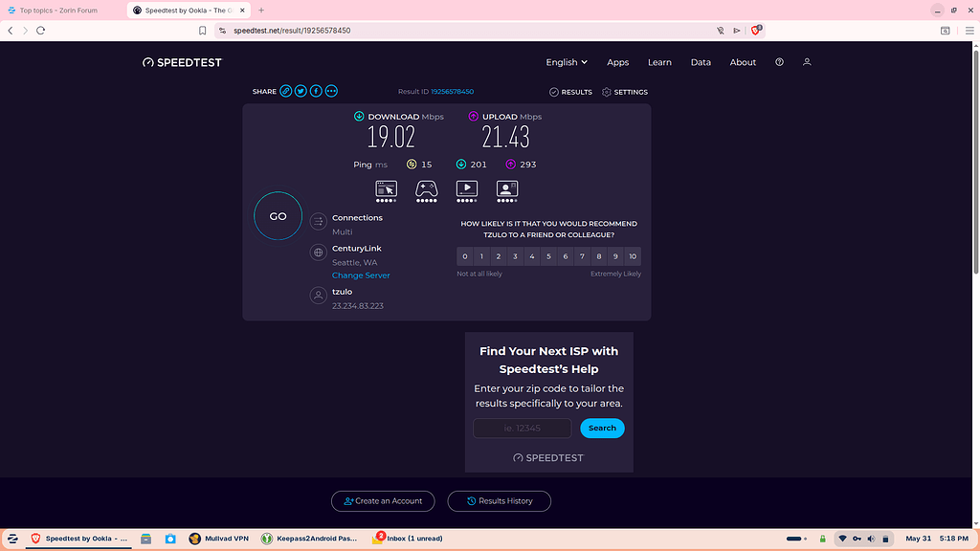This screenshot has height=551, width=980.
Task: Switch to the Top topics Zorin Forum tab
Action: coord(59,10)
